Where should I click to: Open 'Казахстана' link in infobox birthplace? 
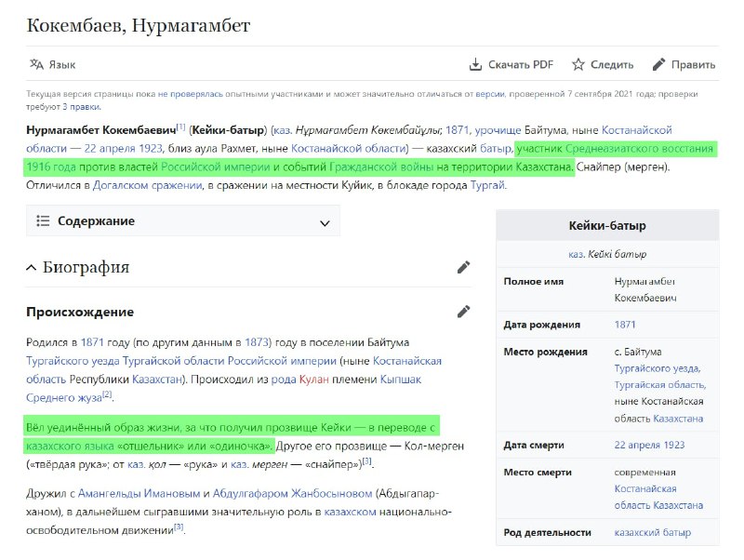[678, 419]
